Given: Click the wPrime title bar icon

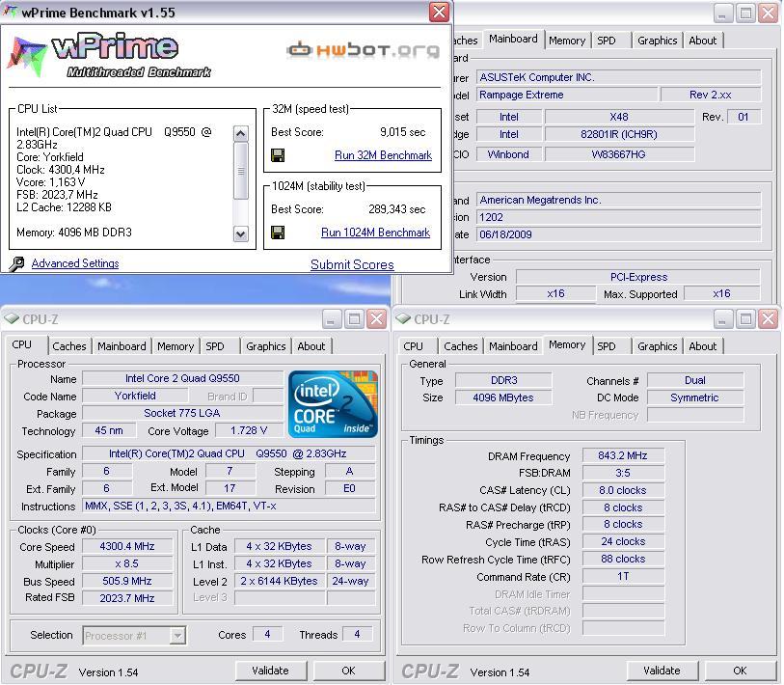Looking at the screenshot, I should pyautogui.click(x=10, y=12).
